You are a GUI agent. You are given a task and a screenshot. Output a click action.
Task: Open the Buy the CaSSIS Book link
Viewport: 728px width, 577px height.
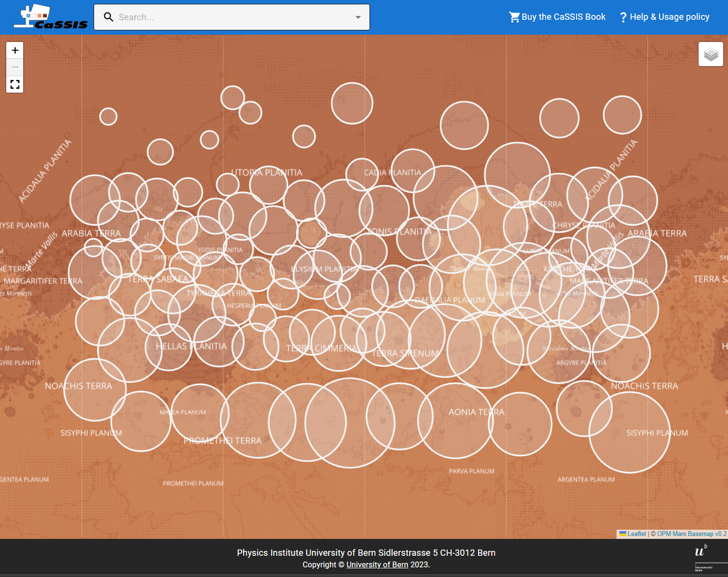(563, 17)
